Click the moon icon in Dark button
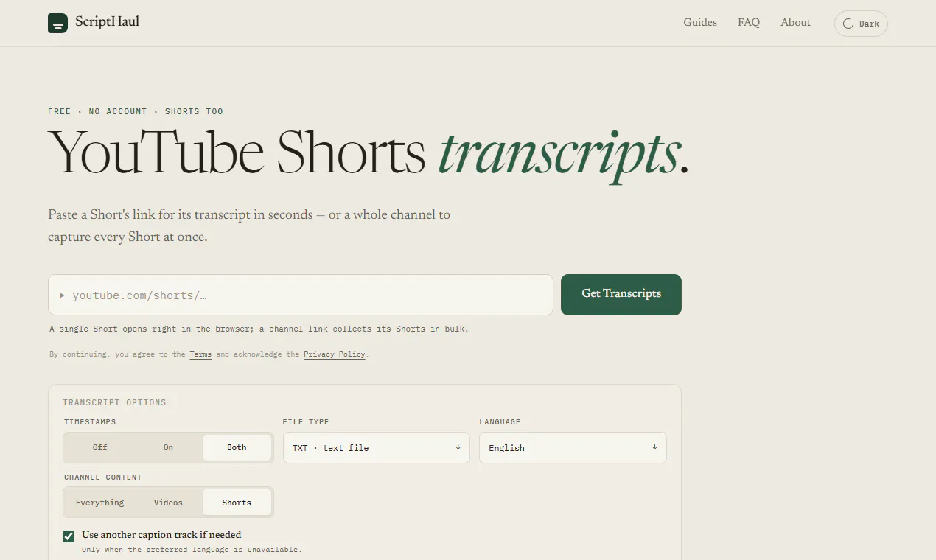Image resolution: width=936 pixels, height=560 pixels. click(848, 24)
